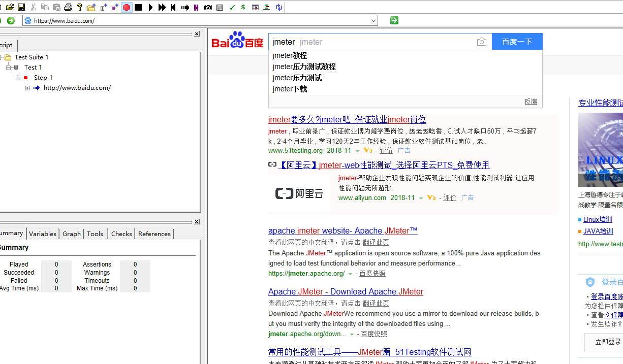The image size is (623, 364).
Task: Select Test Suite 1 in tree
Action: 32,57
